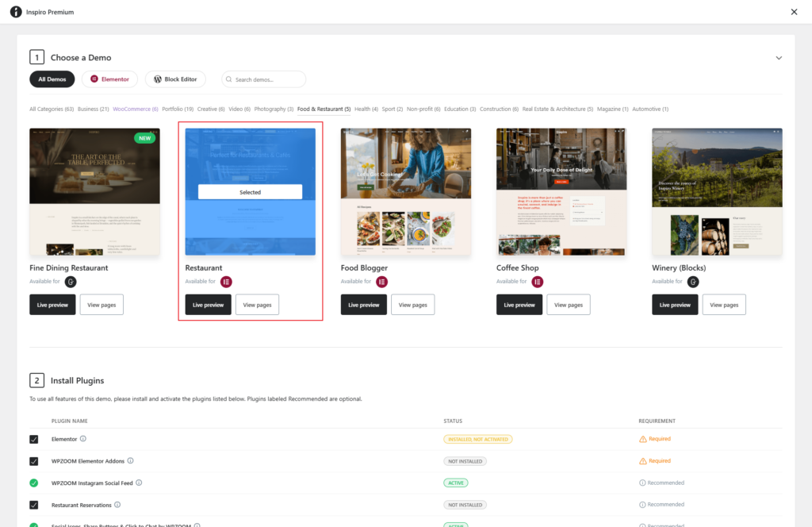Click the Inspiro Premium logo icon
Image resolution: width=812 pixels, height=527 pixels.
click(x=16, y=12)
